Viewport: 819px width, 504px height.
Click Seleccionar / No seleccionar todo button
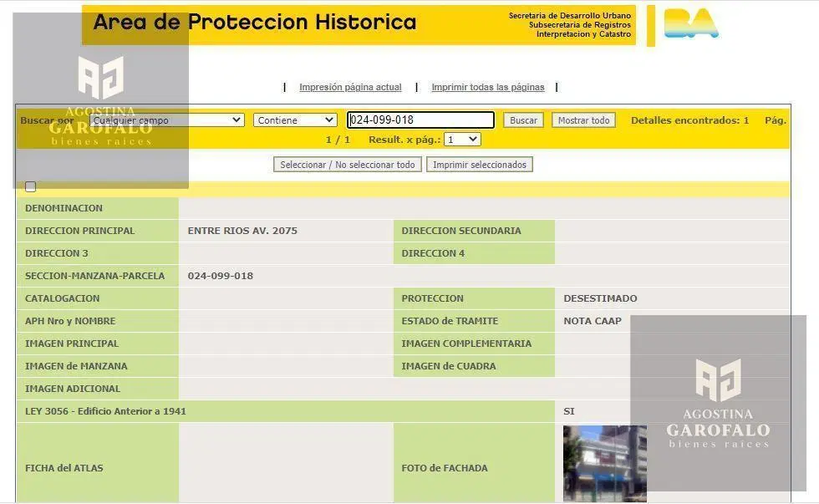click(348, 165)
